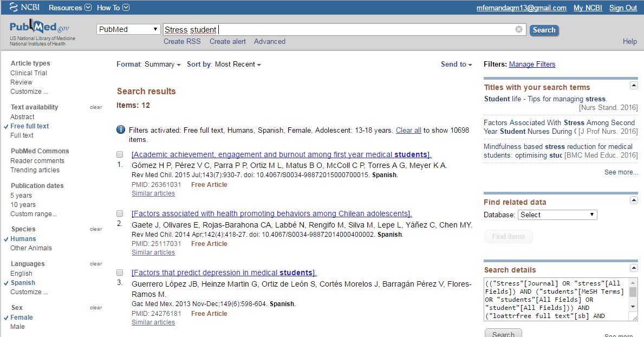Open Academic achievement, engagement and burnout article
This screenshot has width=644, height=337.
pyautogui.click(x=281, y=154)
